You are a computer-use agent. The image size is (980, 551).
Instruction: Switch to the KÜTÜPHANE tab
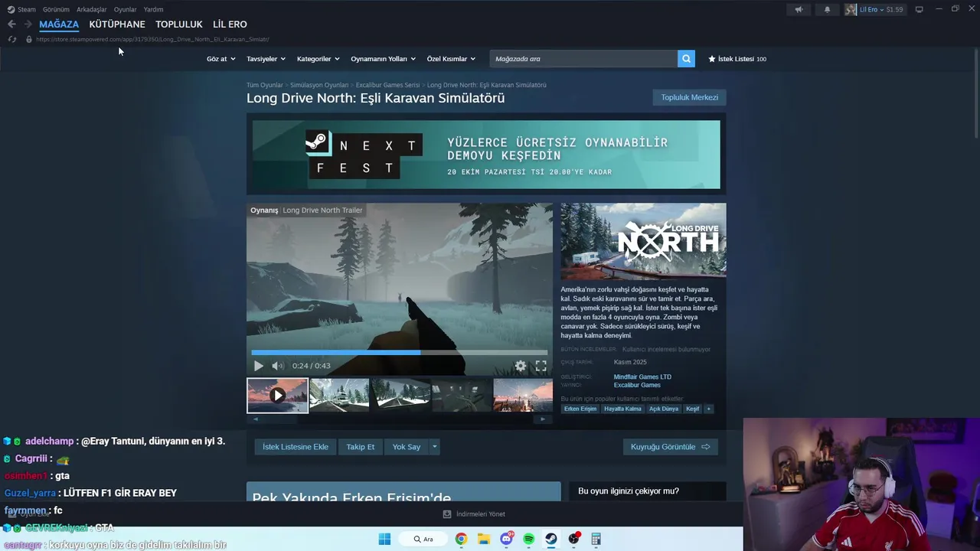click(117, 24)
